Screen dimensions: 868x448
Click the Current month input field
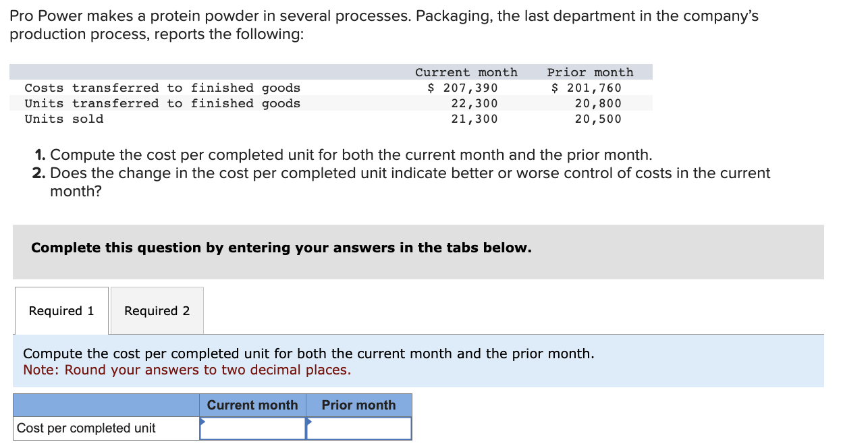(x=252, y=428)
